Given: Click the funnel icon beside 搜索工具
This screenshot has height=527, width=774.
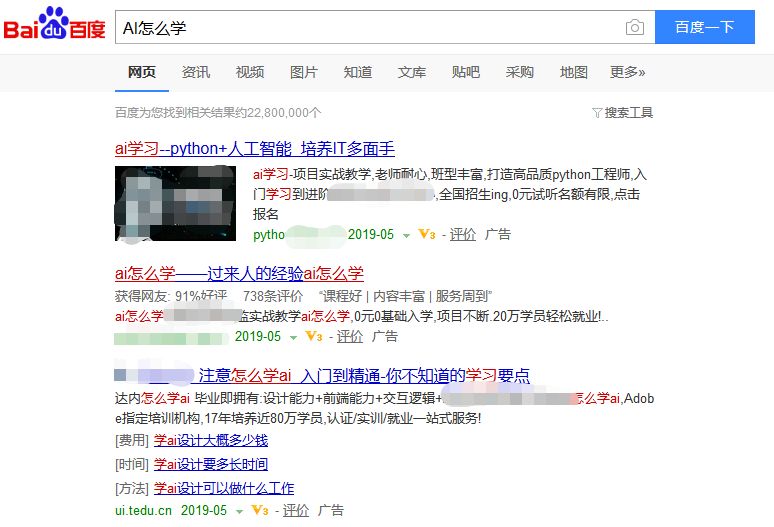Looking at the screenshot, I should (597, 113).
